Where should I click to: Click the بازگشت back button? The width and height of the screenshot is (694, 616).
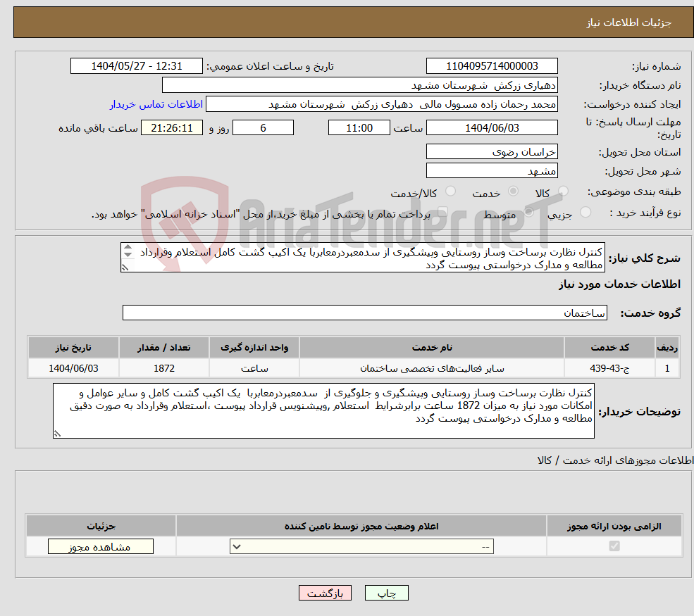[325, 593]
